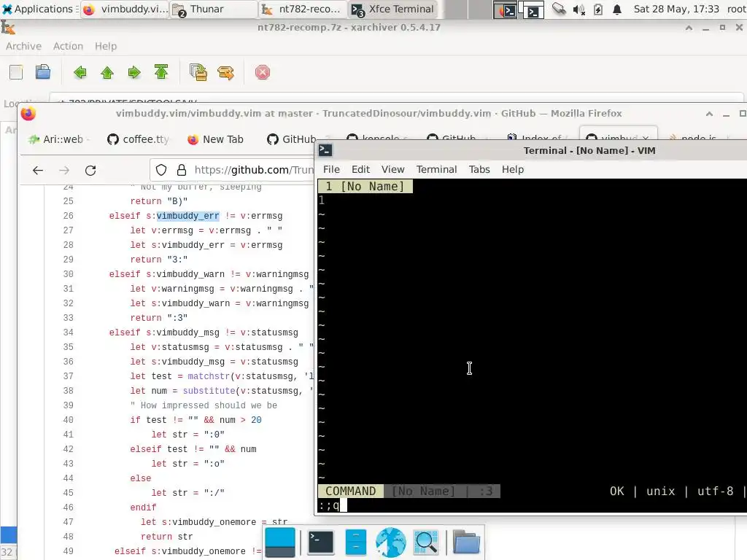This screenshot has width=747, height=560.
Task: Open the Archive menu in xarchiver
Action: tap(23, 46)
